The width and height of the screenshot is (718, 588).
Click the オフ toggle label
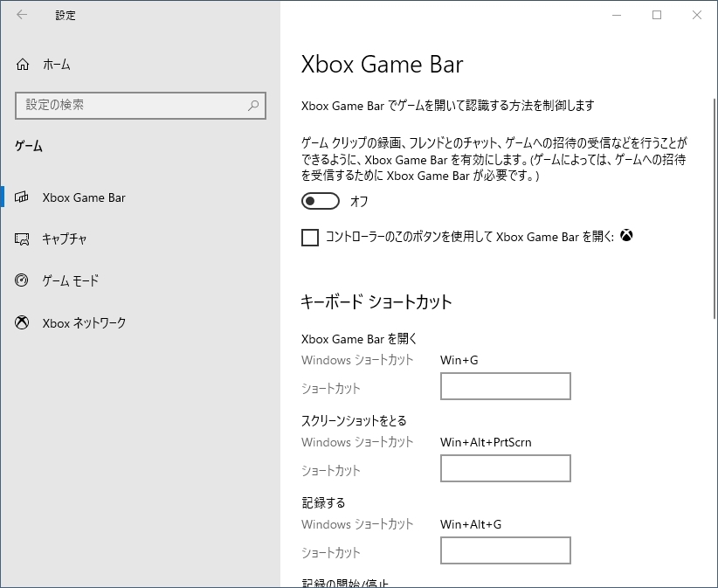click(359, 202)
